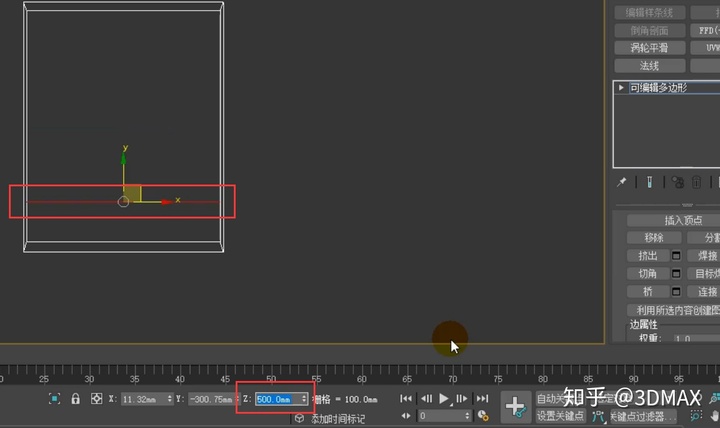Go to start frame playback button
The image size is (720, 428).
point(405,399)
